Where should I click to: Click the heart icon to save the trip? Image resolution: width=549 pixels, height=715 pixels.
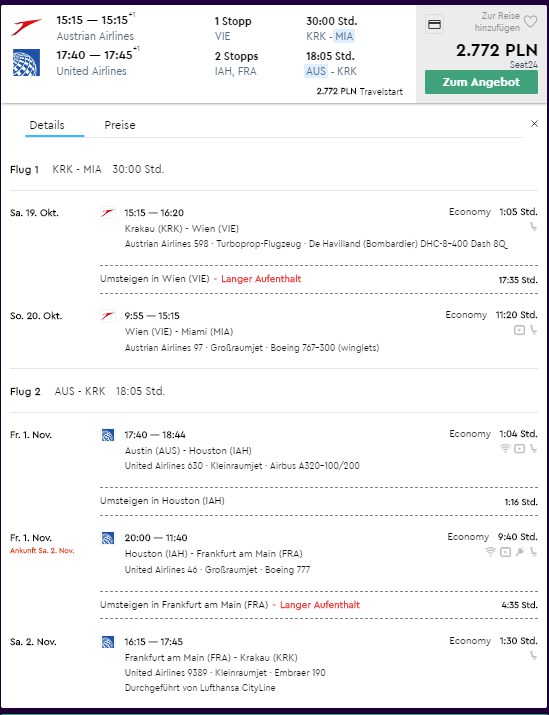point(530,21)
